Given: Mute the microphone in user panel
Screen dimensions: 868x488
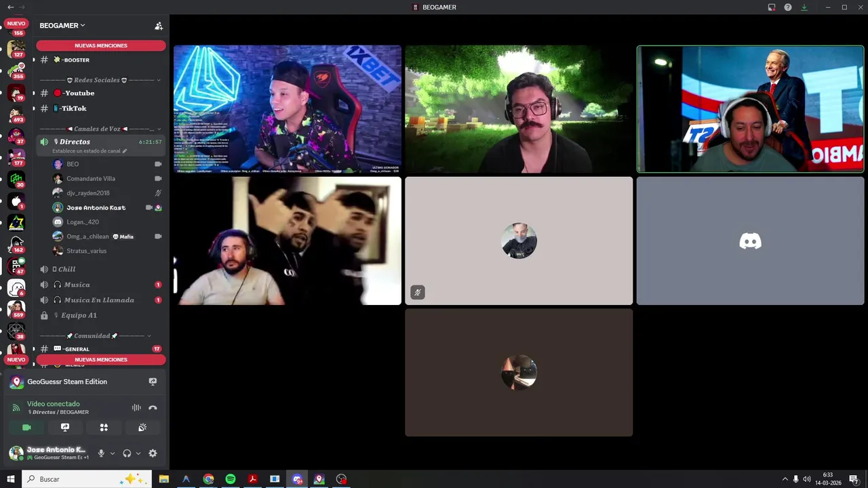Looking at the screenshot, I should (101, 453).
